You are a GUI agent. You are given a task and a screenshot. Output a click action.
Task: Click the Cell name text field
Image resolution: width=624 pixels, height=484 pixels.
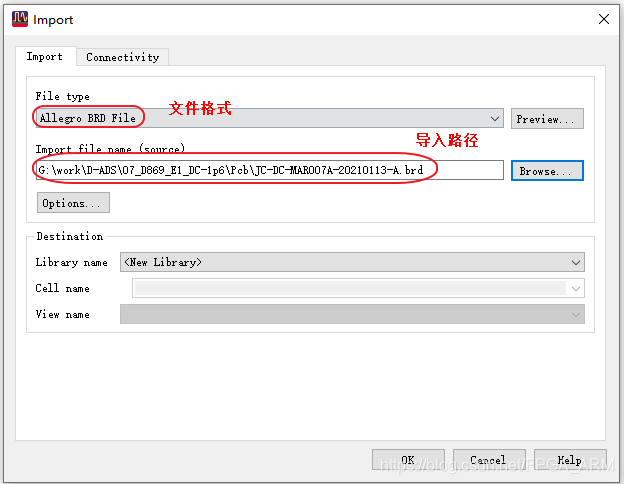click(350, 288)
